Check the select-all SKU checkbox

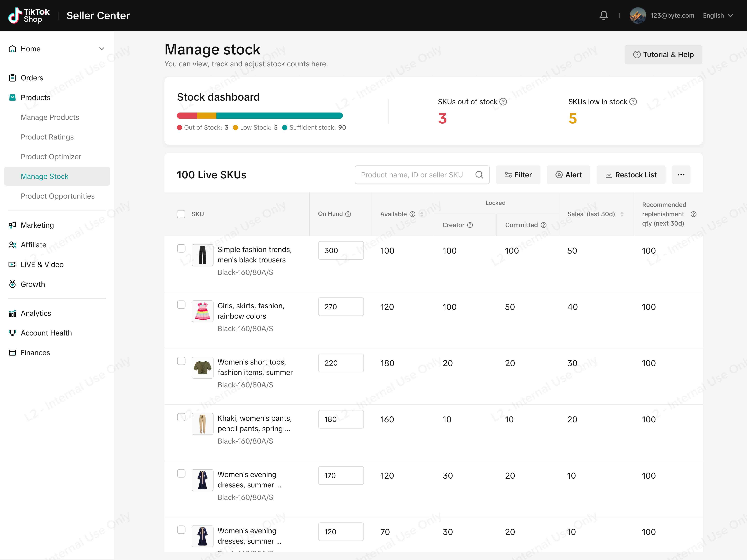(x=181, y=214)
